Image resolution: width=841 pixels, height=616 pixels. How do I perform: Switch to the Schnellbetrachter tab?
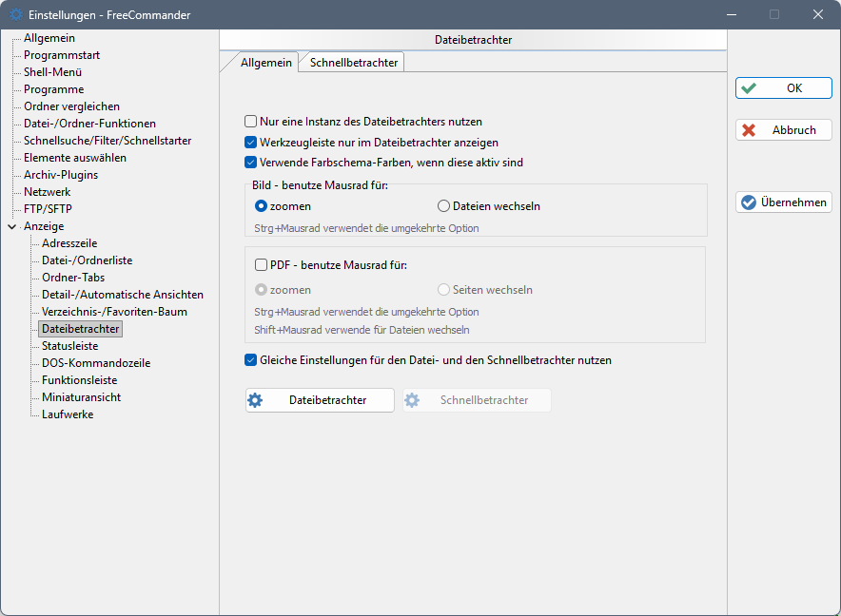tap(353, 62)
